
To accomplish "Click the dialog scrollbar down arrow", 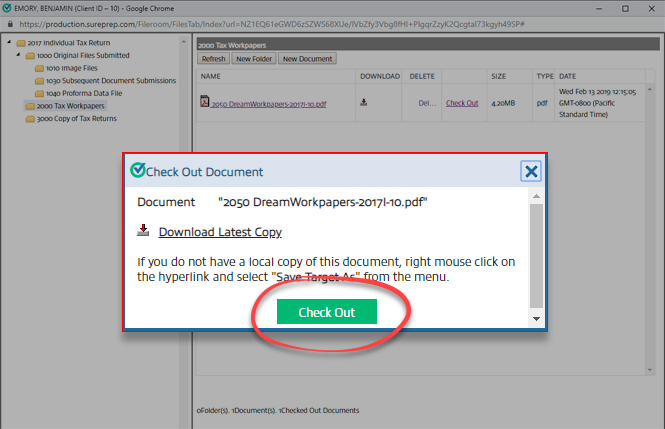I will coord(536,319).
